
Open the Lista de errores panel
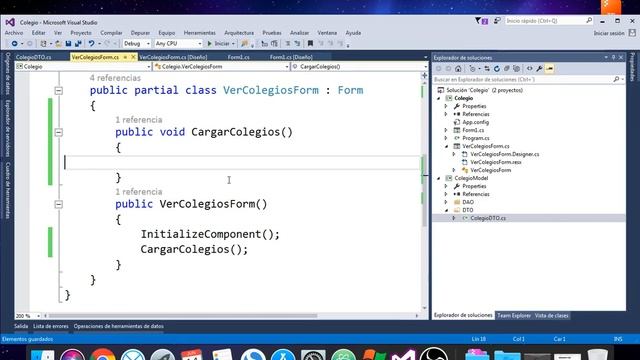(51, 326)
